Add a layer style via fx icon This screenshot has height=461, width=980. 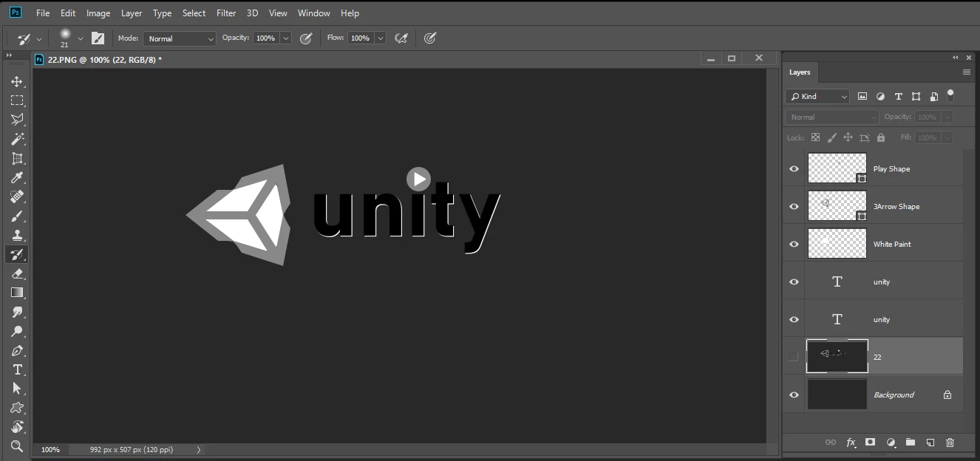851,443
